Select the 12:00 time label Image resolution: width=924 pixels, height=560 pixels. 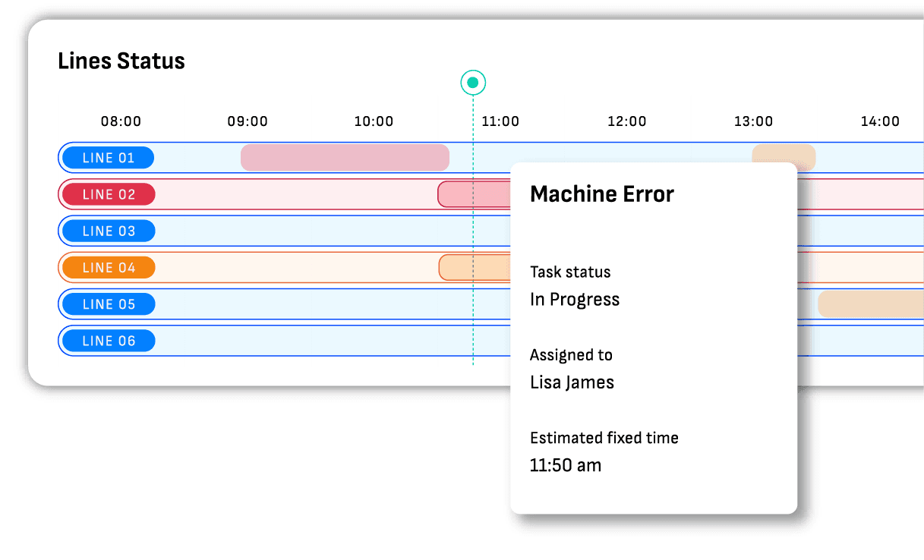tap(626, 121)
